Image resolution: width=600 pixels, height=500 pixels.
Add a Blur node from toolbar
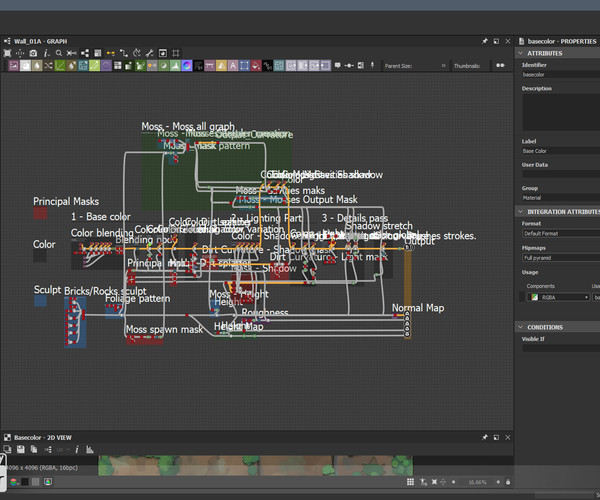tap(37, 66)
